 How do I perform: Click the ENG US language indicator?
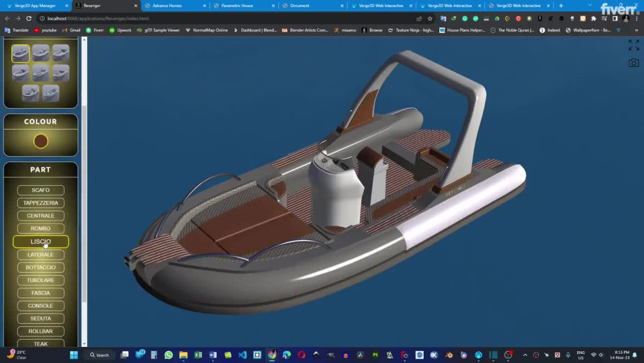581,355
